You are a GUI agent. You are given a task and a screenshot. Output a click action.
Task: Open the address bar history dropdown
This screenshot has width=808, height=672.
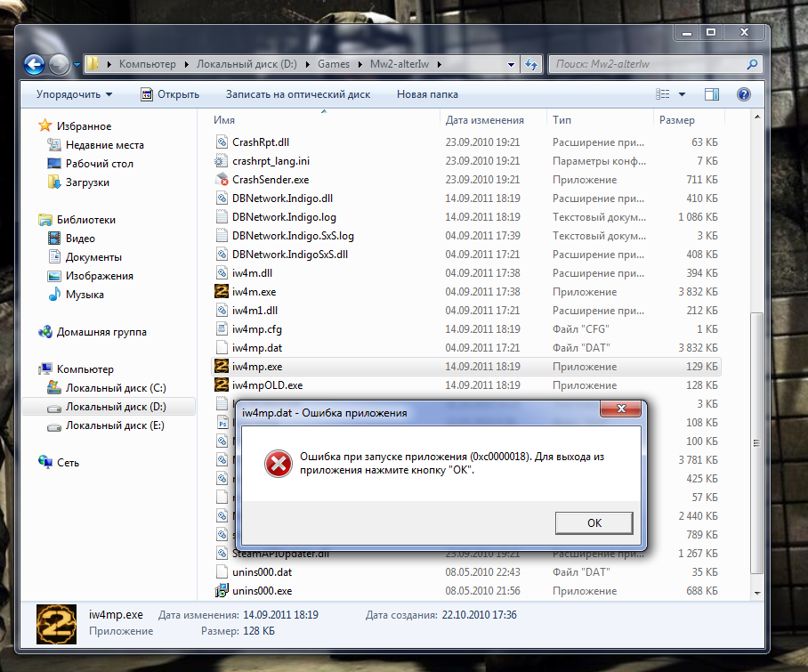pos(511,64)
